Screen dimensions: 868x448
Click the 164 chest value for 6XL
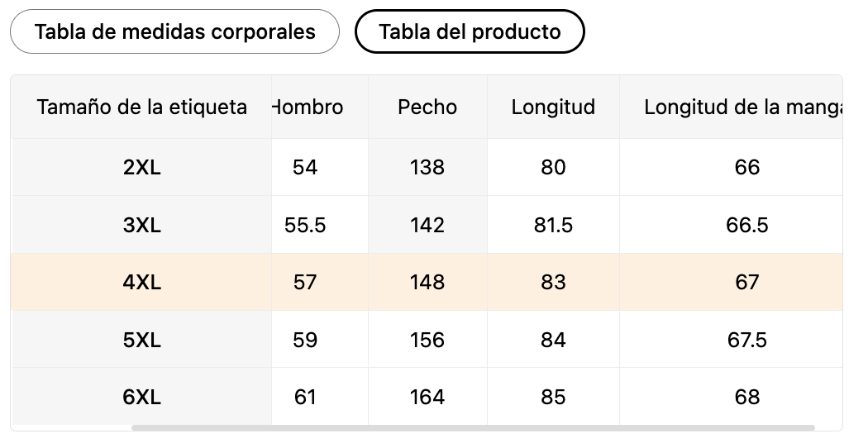click(x=427, y=397)
